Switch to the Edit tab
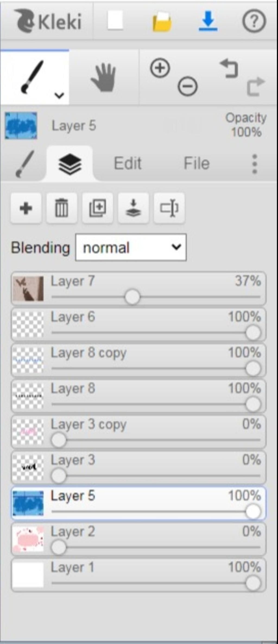 pyautogui.click(x=128, y=164)
